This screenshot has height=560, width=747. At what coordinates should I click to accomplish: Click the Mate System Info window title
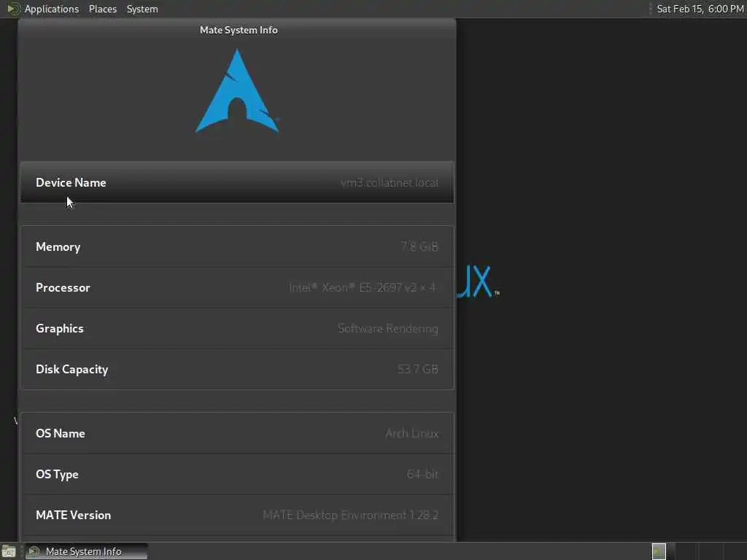239,30
